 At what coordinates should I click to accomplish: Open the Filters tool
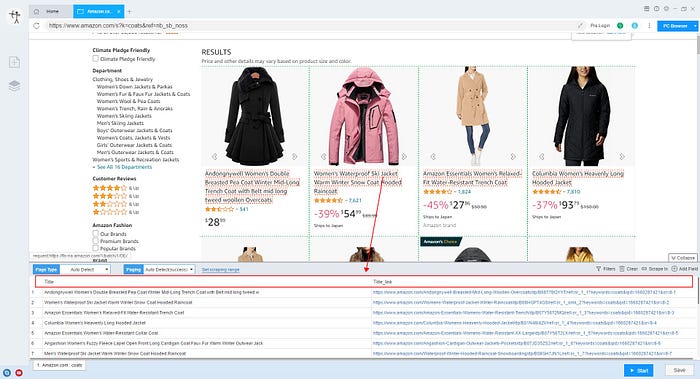605,269
